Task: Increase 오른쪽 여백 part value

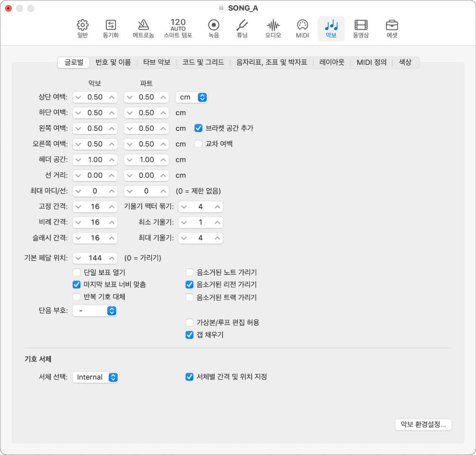Action: (x=163, y=144)
